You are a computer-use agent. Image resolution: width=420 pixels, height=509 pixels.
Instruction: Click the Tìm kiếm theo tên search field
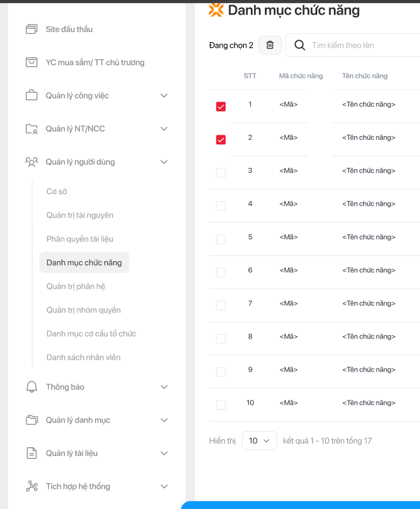click(x=361, y=45)
